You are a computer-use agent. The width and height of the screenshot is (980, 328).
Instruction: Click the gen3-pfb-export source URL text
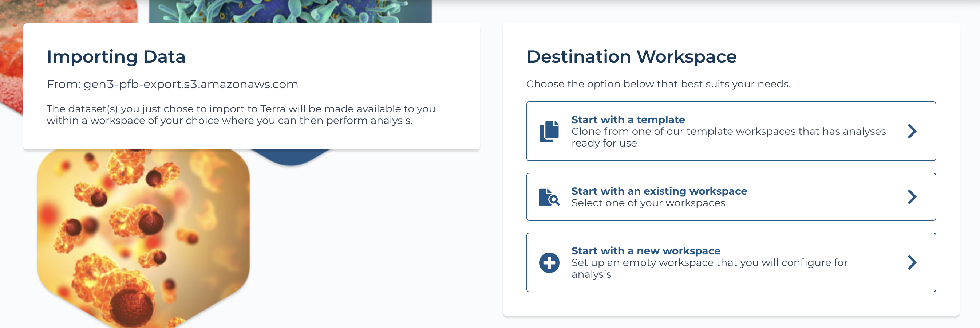click(191, 84)
